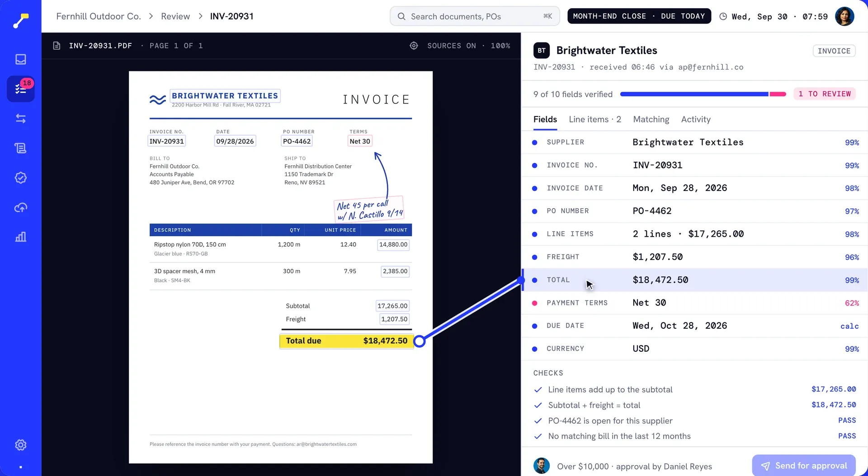Click the handwritten Net 45 note
This screenshot has height=476, width=868.
(369, 209)
